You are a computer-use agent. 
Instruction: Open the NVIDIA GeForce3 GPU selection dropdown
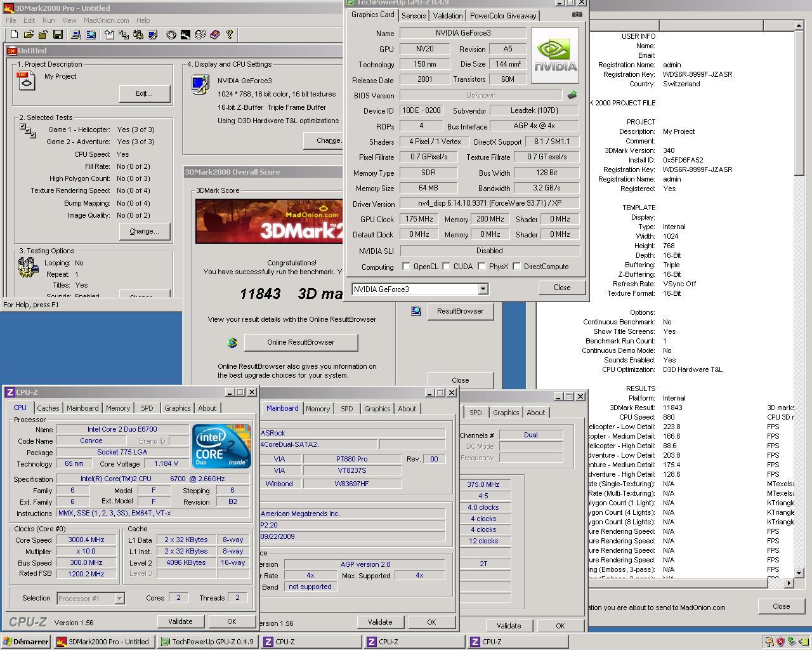(x=482, y=289)
